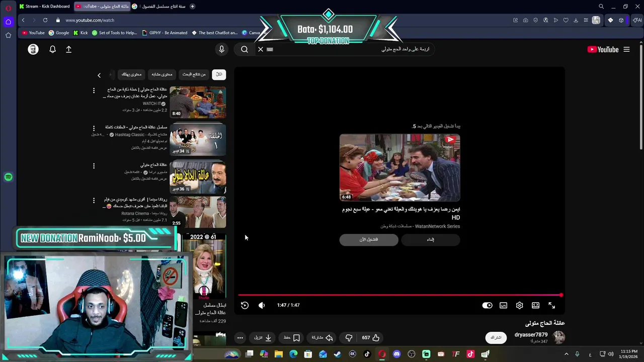
Task: Select the الكل filter chip
Action: (x=219, y=74)
